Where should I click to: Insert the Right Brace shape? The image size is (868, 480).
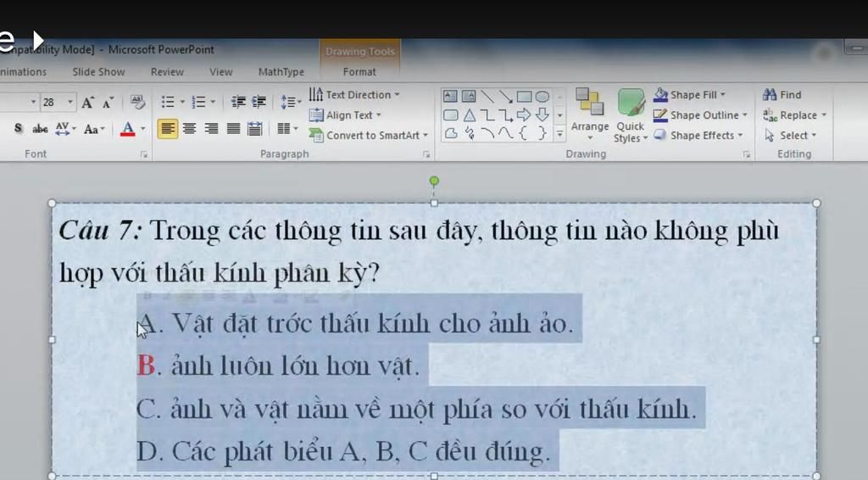542,133
